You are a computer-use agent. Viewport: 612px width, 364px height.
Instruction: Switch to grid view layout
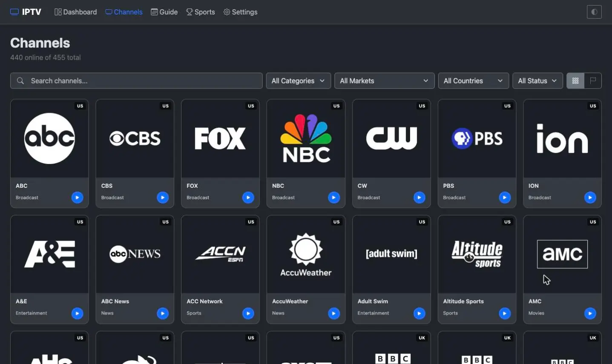575,81
